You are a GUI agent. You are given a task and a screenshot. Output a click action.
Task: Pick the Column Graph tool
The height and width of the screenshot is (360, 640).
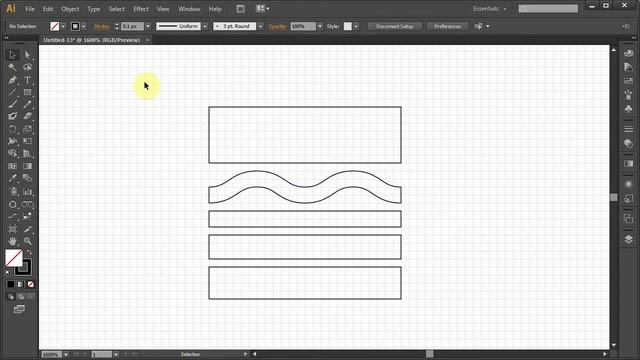[27, 191]
